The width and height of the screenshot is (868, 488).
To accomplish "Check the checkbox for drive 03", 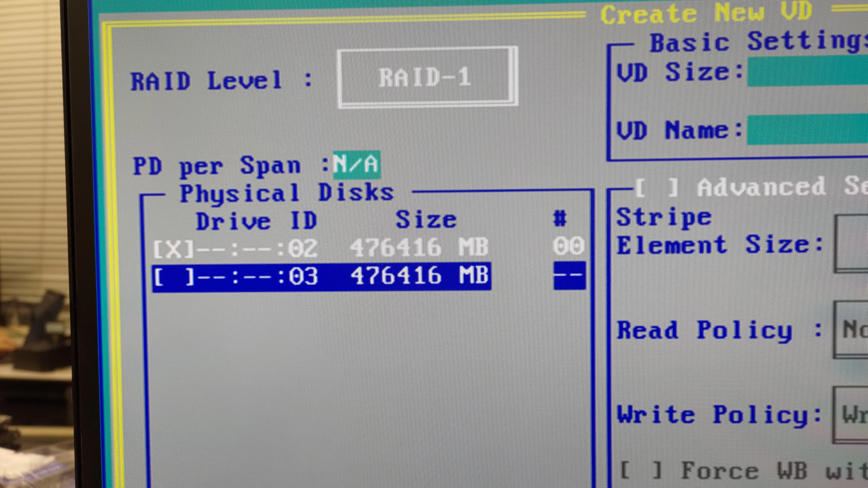I will point(174,277).
